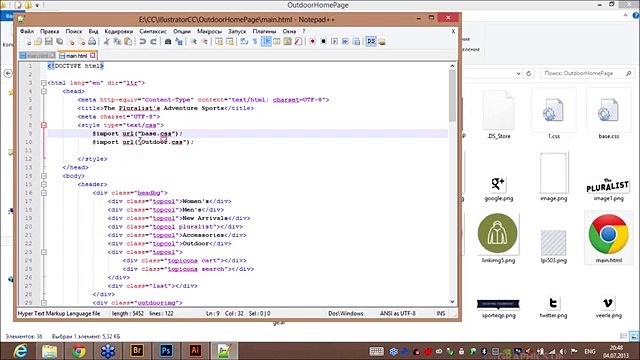Viewport: 640px width, 360px height.
Task: Select main.html Chrome file in Explorer
Action: pyautogui.click(x=608, y=238)
